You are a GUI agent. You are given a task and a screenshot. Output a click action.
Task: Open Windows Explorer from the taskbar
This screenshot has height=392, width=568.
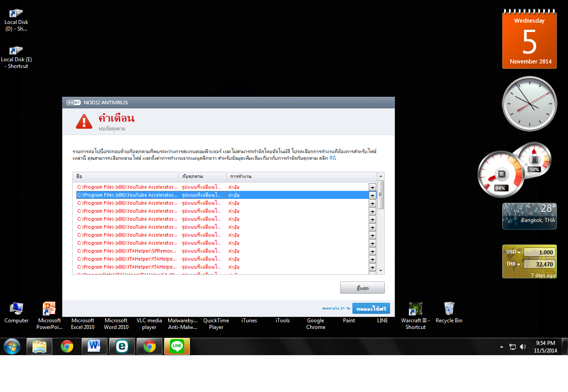(x=39, y=346)
